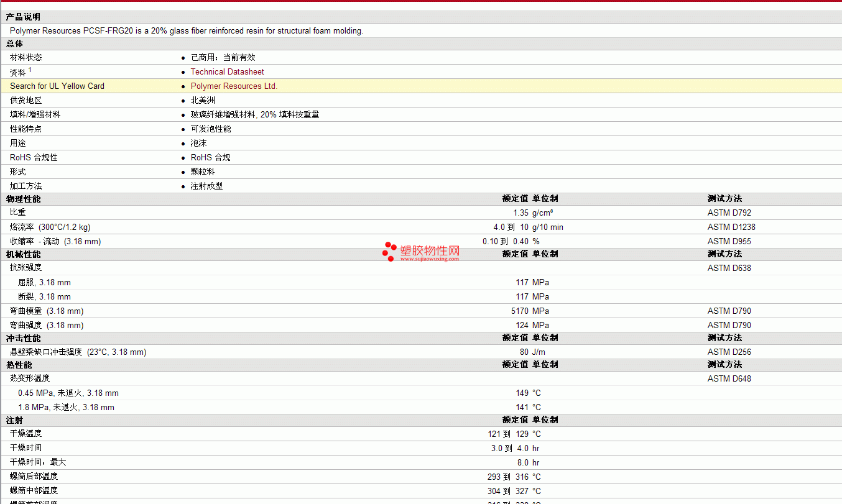Click ASTM D1238 test method

coord(731,227)
